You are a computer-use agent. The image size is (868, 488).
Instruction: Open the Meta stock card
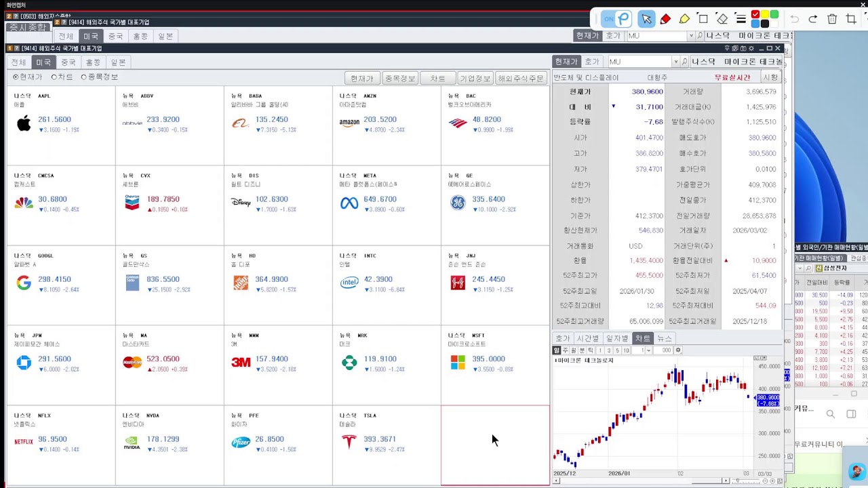pos(387,205)
